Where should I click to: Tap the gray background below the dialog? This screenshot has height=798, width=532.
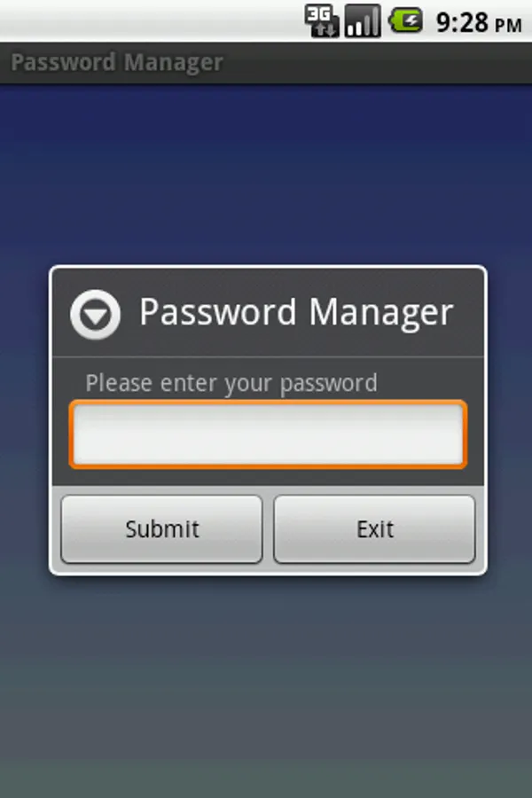coord(266,687)
